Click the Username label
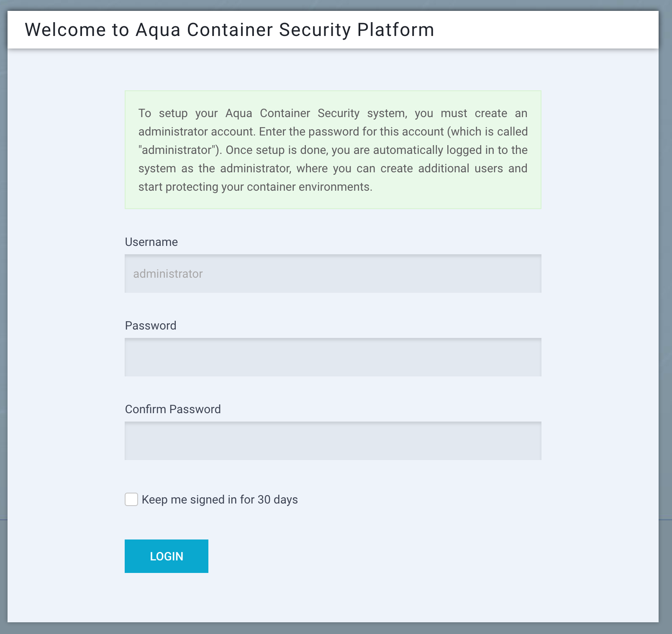 151,242
